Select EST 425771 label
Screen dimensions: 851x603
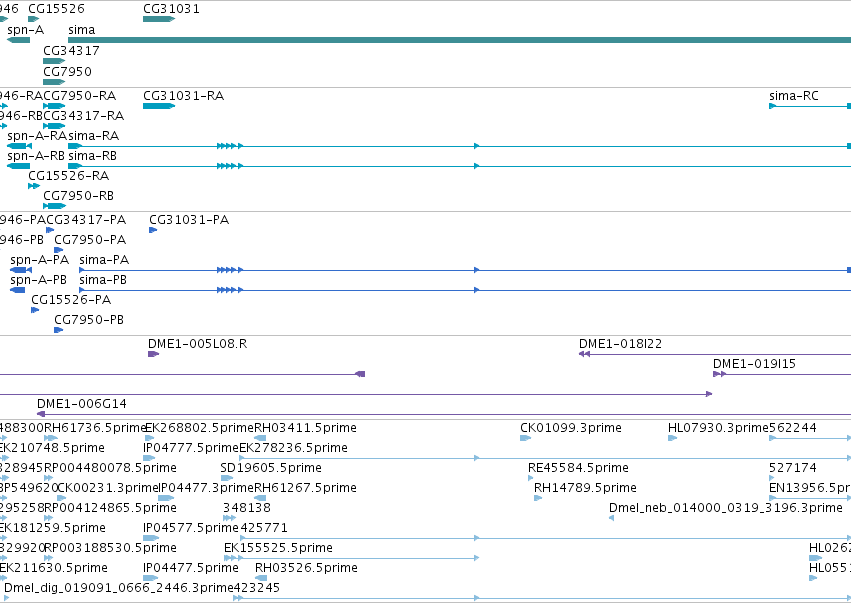(264, 528)
